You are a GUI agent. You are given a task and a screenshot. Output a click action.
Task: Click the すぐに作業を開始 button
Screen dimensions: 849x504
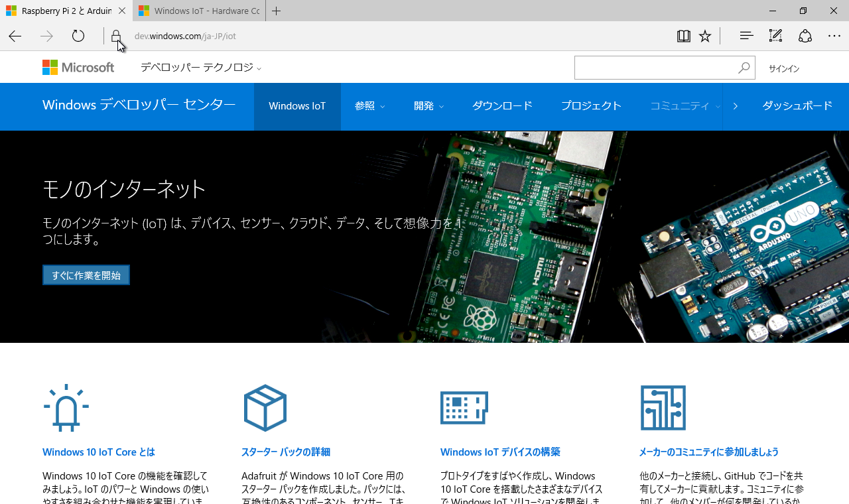pyautogui.click(x=86, y=275)
